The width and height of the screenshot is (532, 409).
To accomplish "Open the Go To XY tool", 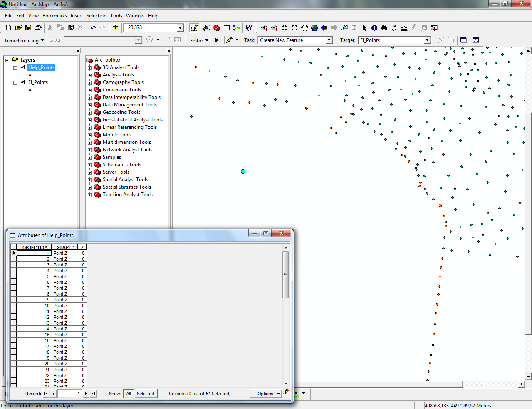I will (x=394, y=28).
